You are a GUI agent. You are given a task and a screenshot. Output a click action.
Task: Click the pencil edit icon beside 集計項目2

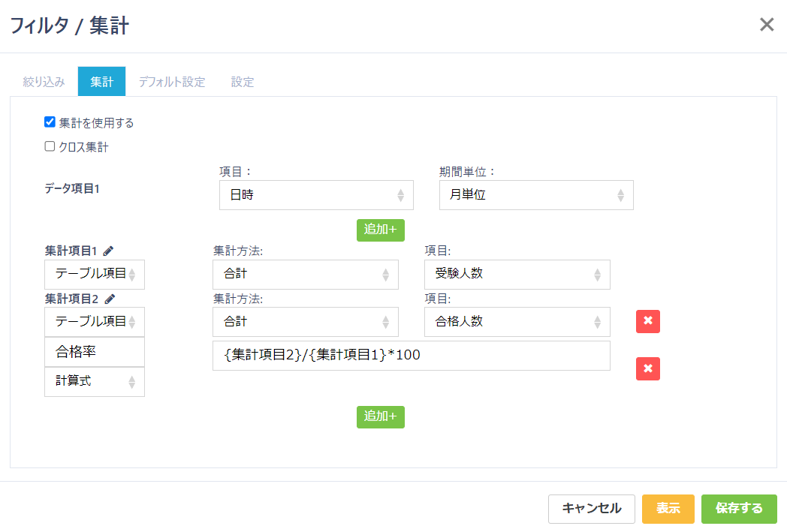click(110, 299)
